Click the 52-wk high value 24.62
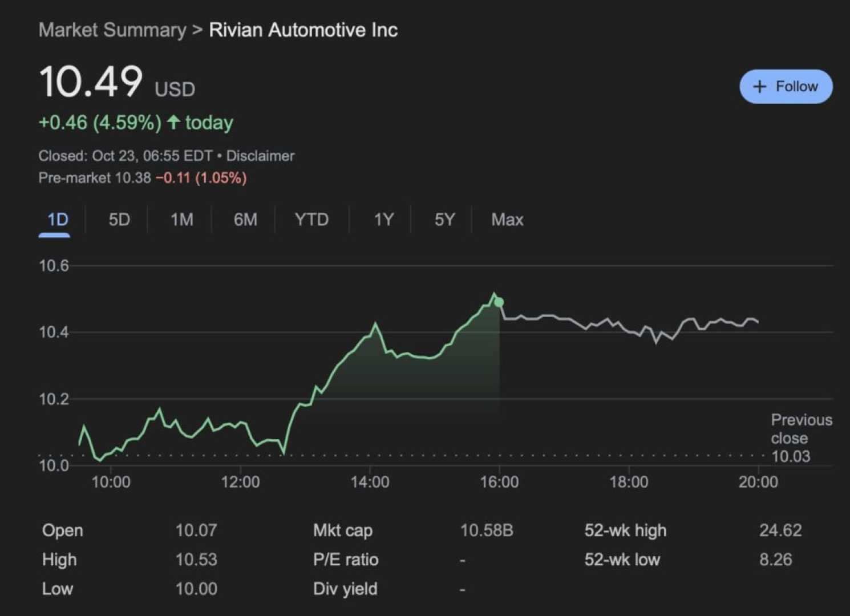The width and height of the screenshot is (850, 616). [780, 530]
